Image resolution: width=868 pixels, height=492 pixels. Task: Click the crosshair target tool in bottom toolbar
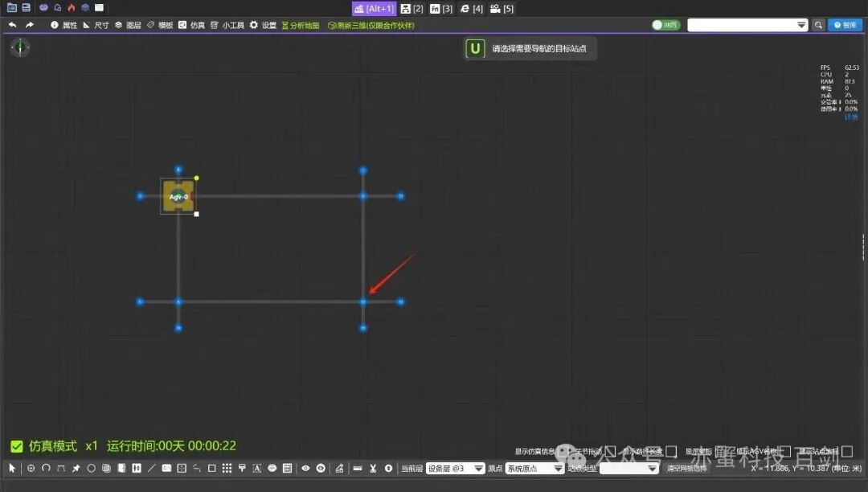31,468
